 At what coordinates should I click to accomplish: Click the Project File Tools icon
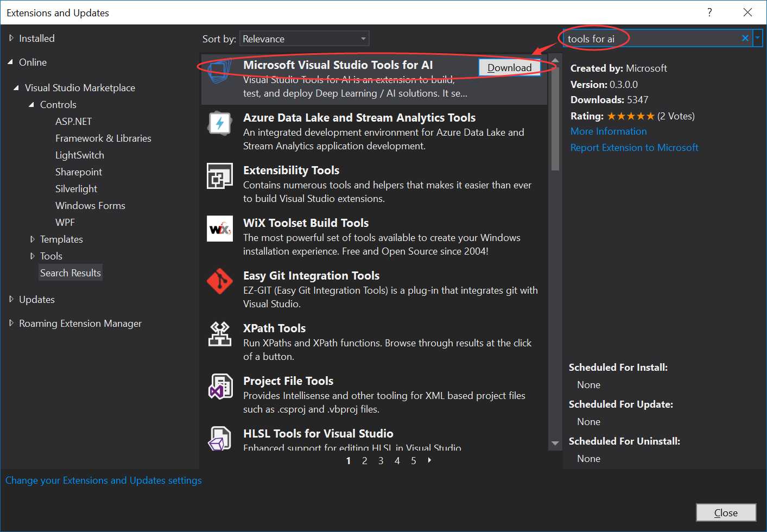[x=220, y=387]
